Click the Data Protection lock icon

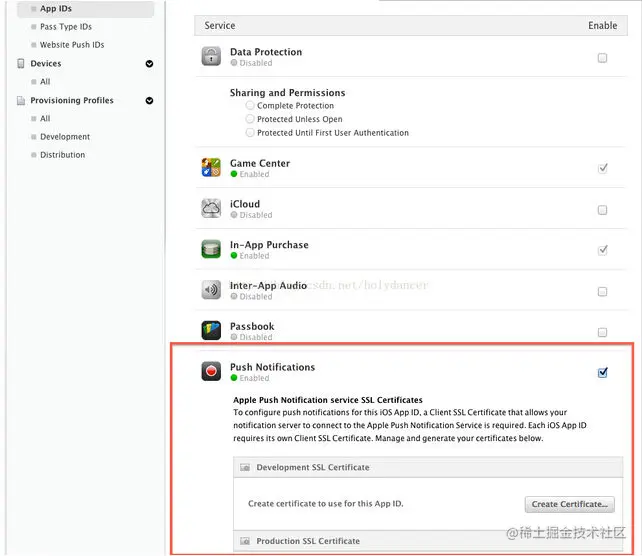point(211,56)
